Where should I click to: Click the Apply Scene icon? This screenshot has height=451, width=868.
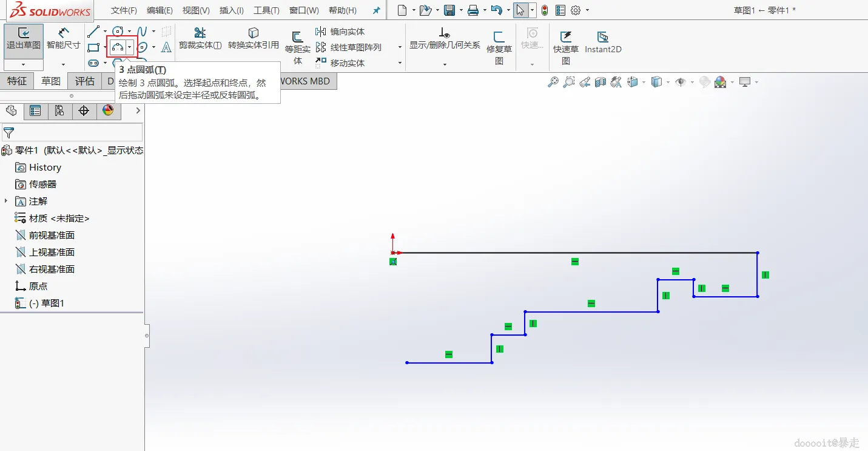pyautogui.click(x=721, y=82)
